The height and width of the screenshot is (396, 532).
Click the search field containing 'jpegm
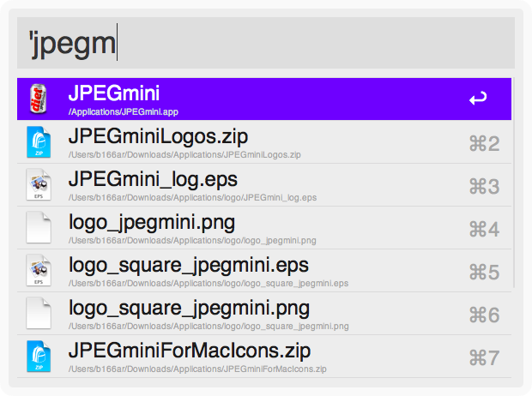[x=266, y=43]
